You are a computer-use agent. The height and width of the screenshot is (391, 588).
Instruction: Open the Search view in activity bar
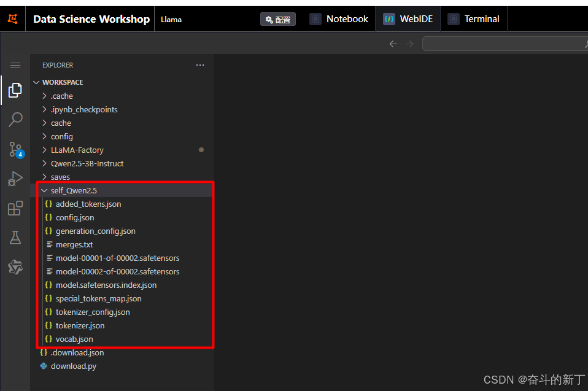(15, 120)
